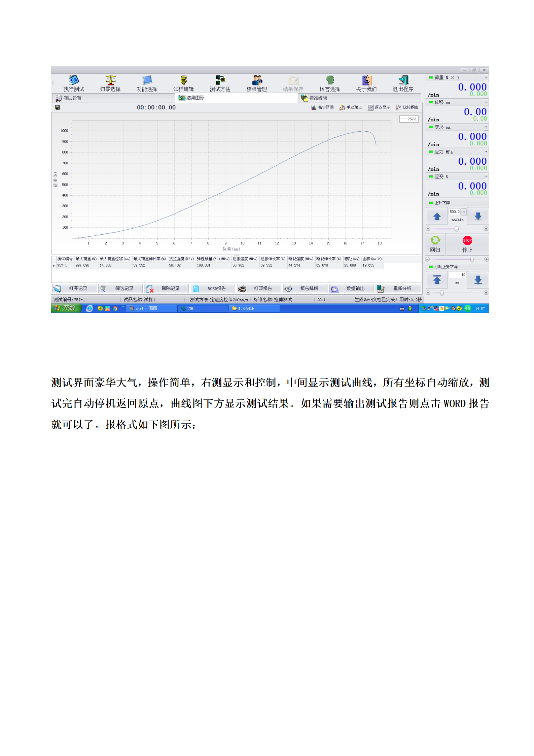Expand the 位移 mm channel dropdown
534x756 pixels.
click(x=486, y=102)
